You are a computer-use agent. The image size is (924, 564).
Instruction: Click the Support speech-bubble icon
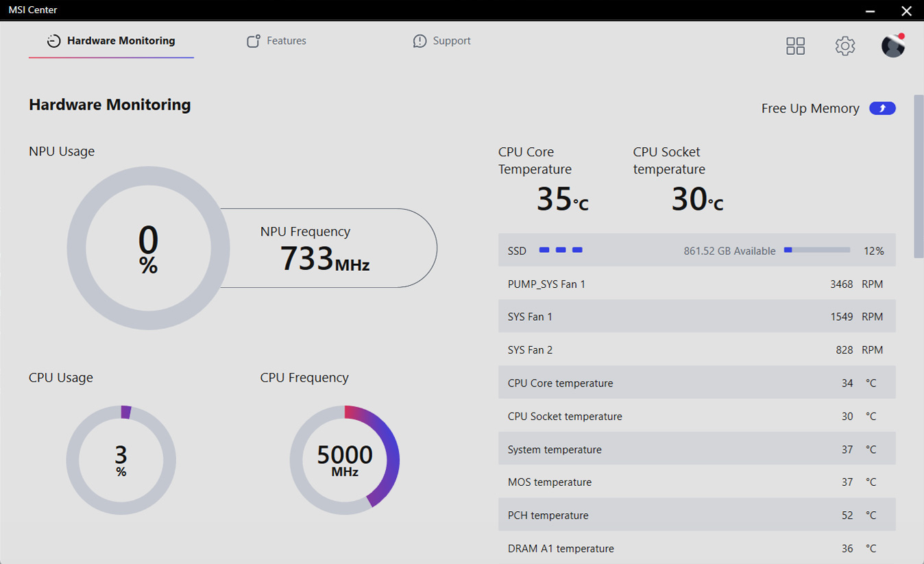point(420,40)
